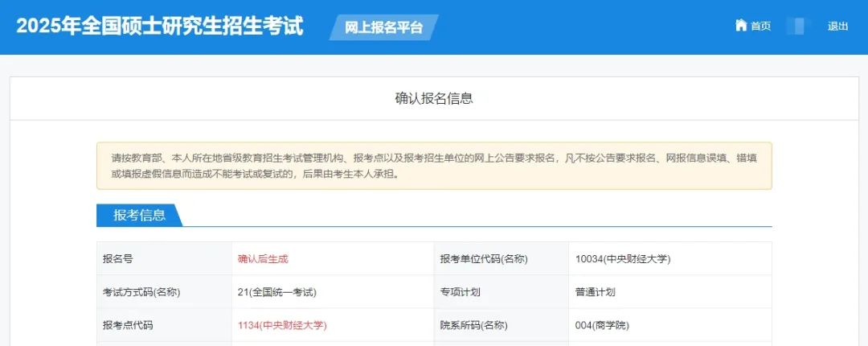Click the 004(商学院) value
This screenshot has height=346, width=868.
click(x=602, y=326)
